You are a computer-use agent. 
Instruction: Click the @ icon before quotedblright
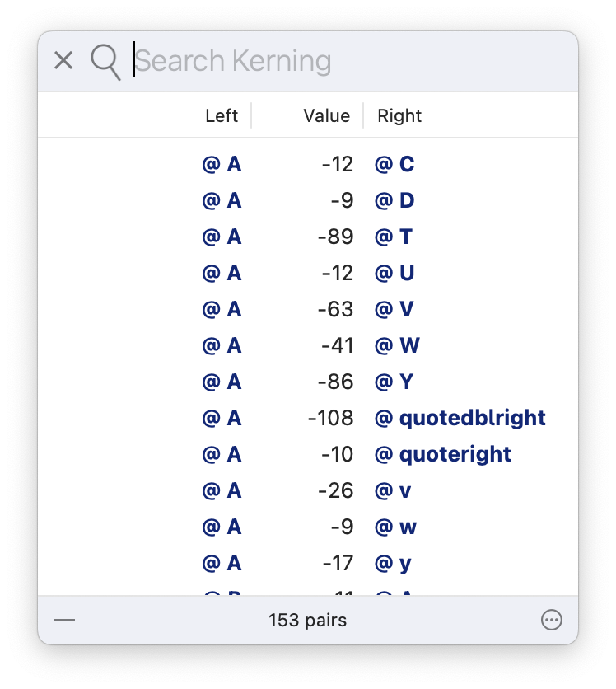coord(383,418)
